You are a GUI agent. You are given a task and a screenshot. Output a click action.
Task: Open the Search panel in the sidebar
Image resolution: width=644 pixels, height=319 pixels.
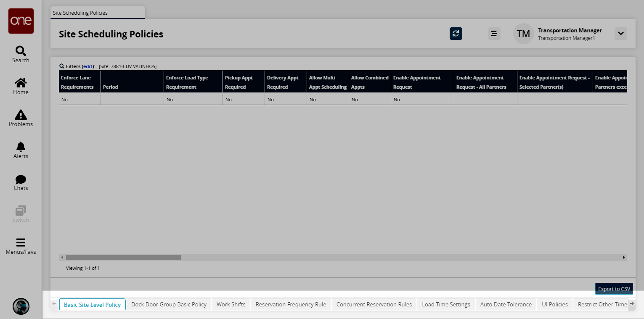coord(21,54)
